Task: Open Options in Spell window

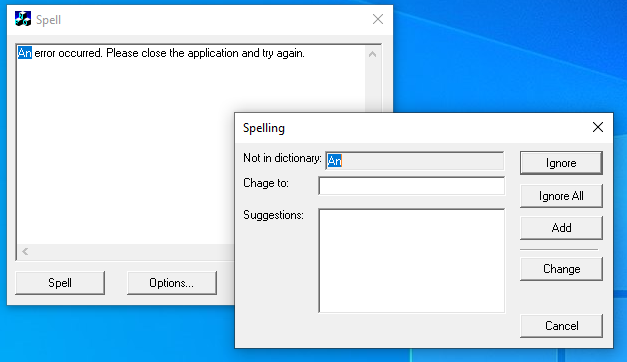Action: [x=172, y=283]
